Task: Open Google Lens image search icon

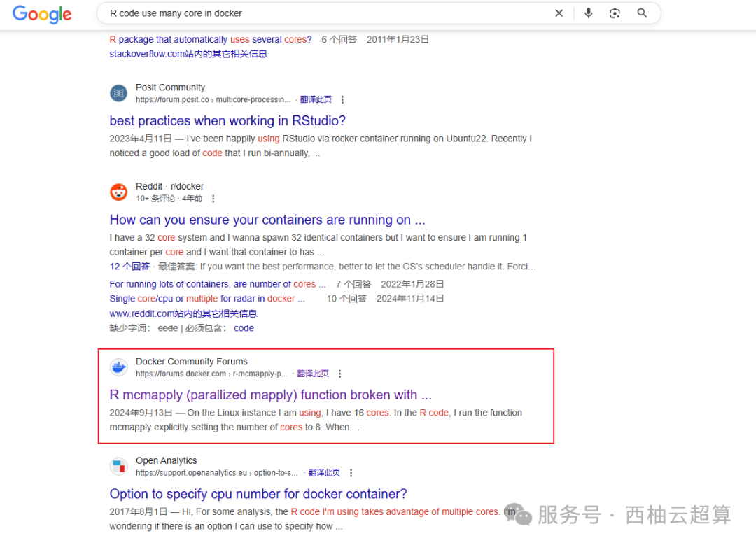Action: (615, 13)
